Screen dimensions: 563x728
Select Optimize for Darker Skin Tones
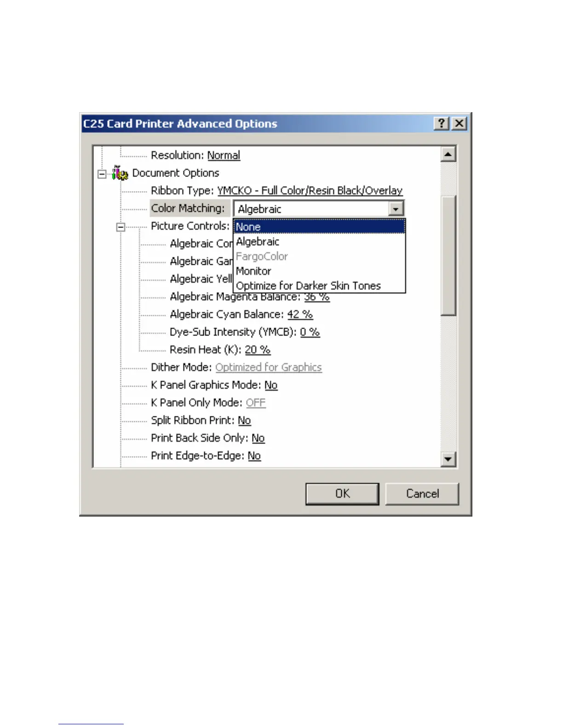pyautogui.click(x=320, y=285)
